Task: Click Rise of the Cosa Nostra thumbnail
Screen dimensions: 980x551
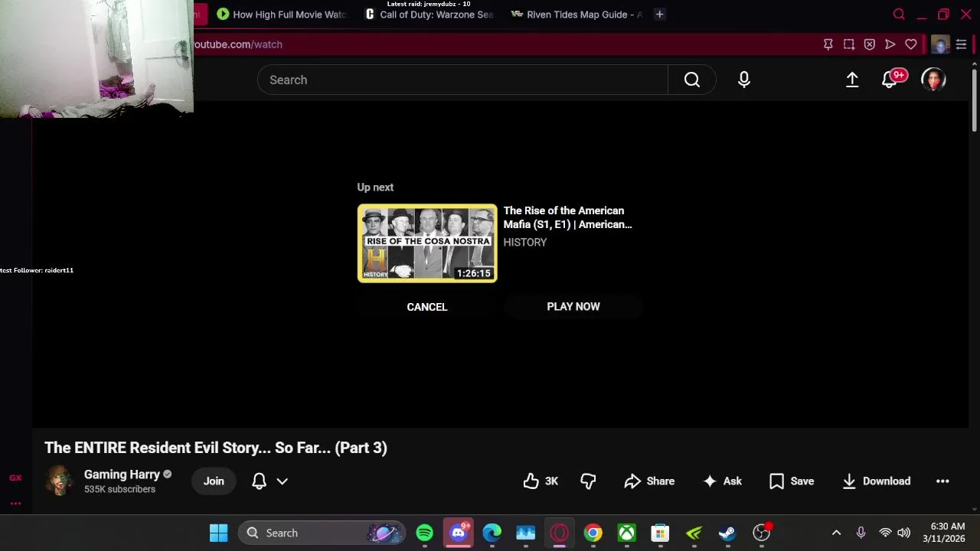Action: 427,243
